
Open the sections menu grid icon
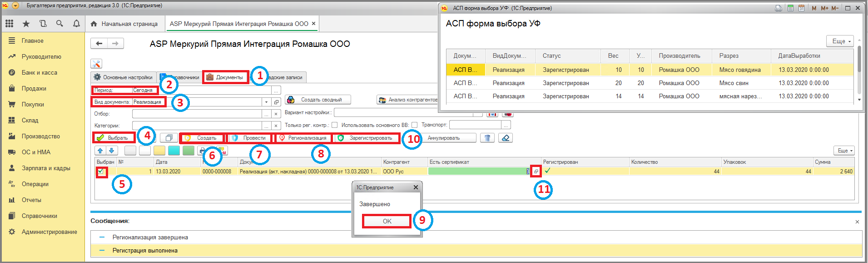[x=9, y=24]
